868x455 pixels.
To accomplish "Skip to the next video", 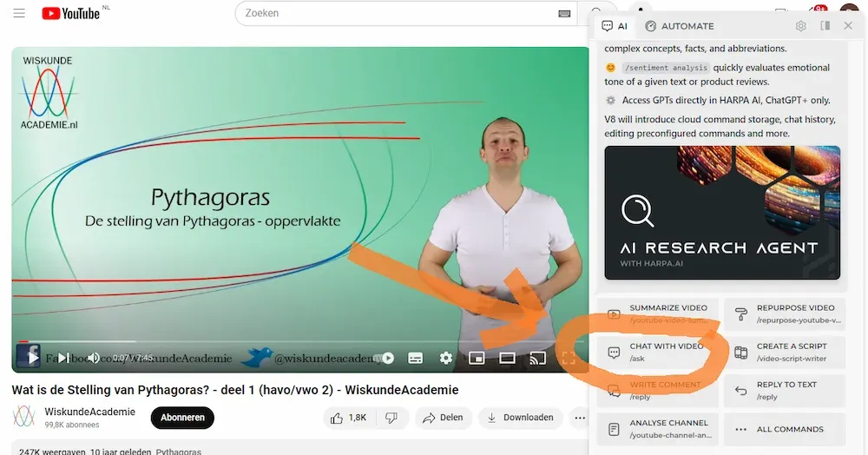I will (x=63, y=358).
